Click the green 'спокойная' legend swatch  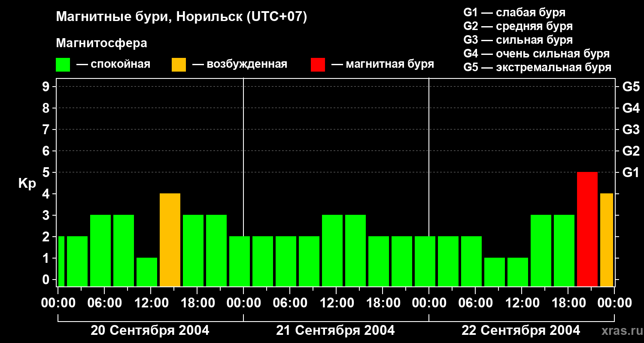(x=63, y=65)
